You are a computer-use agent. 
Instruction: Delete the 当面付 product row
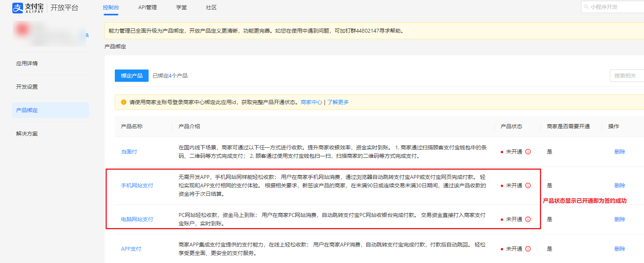click(620, 152)
